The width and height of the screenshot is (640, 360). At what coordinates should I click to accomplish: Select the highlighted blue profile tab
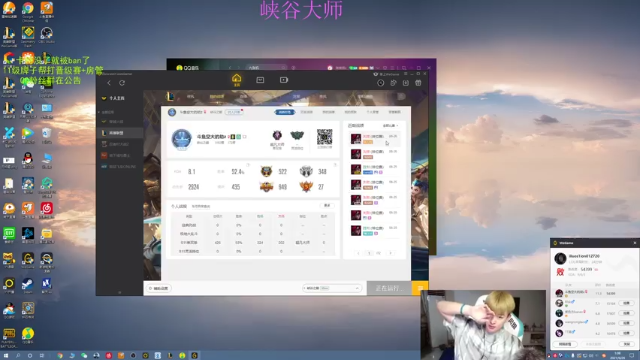[x=284, y=112]
